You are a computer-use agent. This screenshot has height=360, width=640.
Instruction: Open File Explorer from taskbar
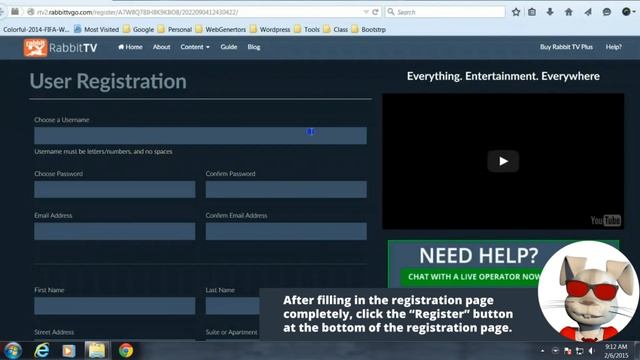97,351
